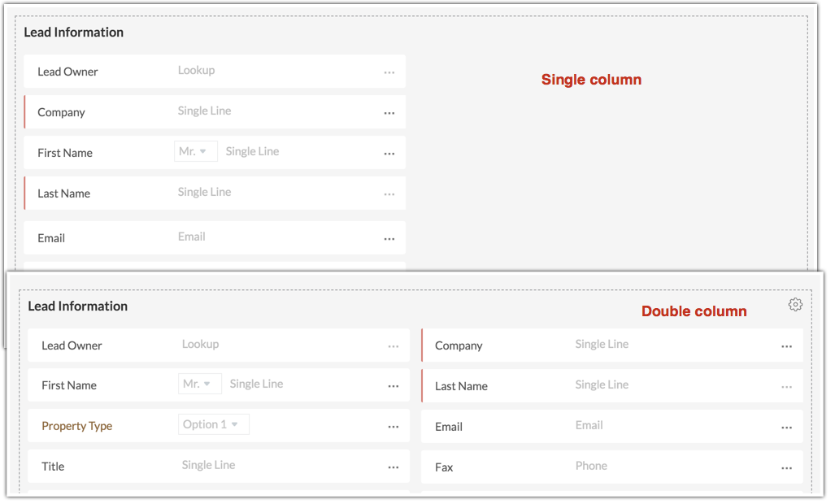Select the Lead Information heading in single column layout
The height and width of the screenshot is (504, 835).
click(73, 32)
